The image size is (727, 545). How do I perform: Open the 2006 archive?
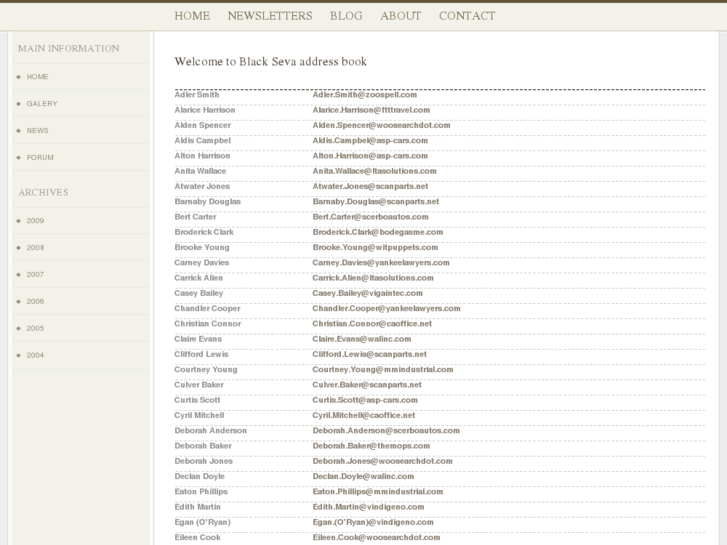35,301
